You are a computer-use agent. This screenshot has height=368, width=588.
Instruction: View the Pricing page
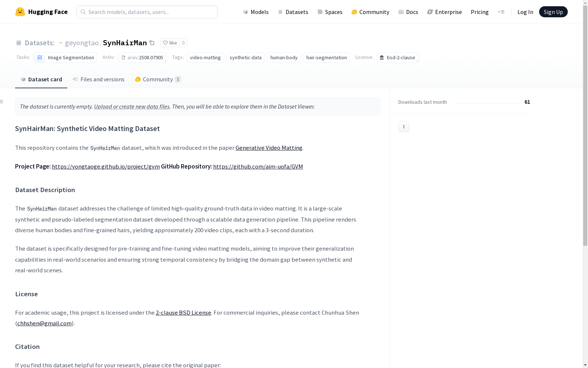[480, 12]
